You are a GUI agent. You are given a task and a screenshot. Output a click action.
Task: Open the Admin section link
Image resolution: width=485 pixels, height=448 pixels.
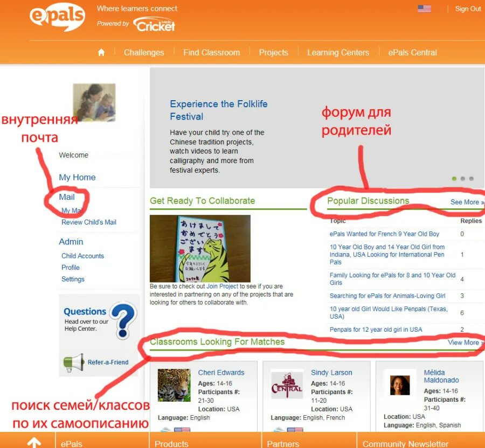pyautogui.click(x=71, y=242)
